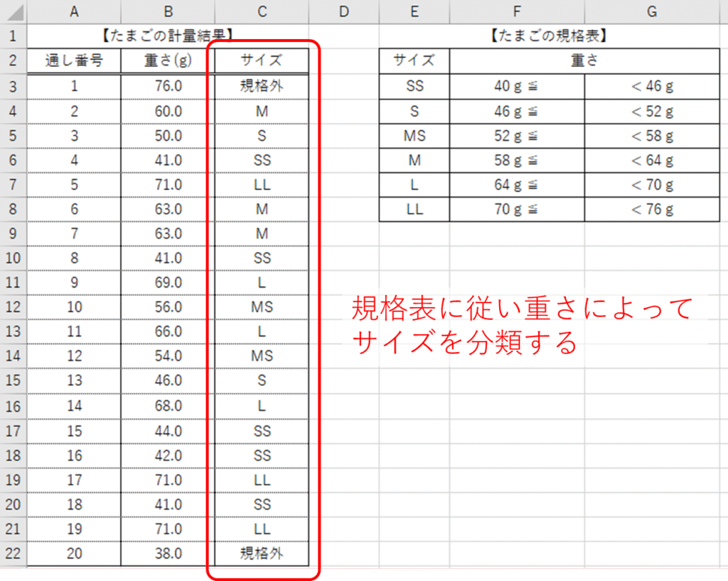Click the 【たまごの計量結果】 title cell

click(168, 36)
